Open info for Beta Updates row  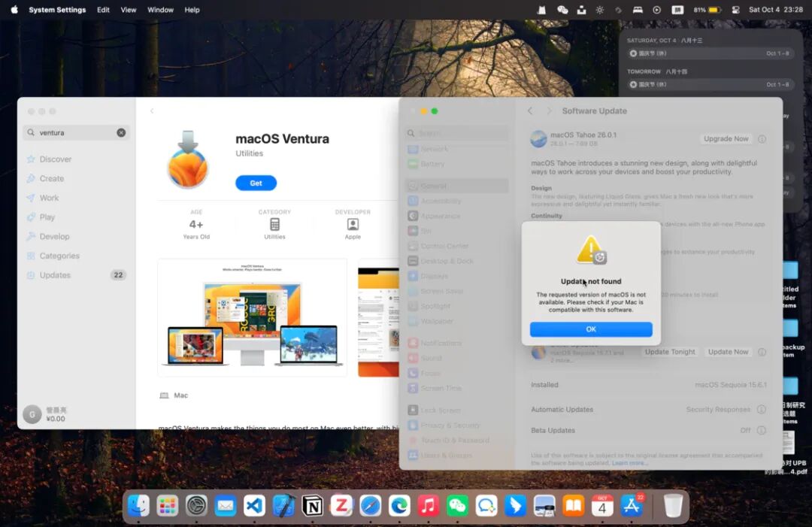tap(761, 430)
